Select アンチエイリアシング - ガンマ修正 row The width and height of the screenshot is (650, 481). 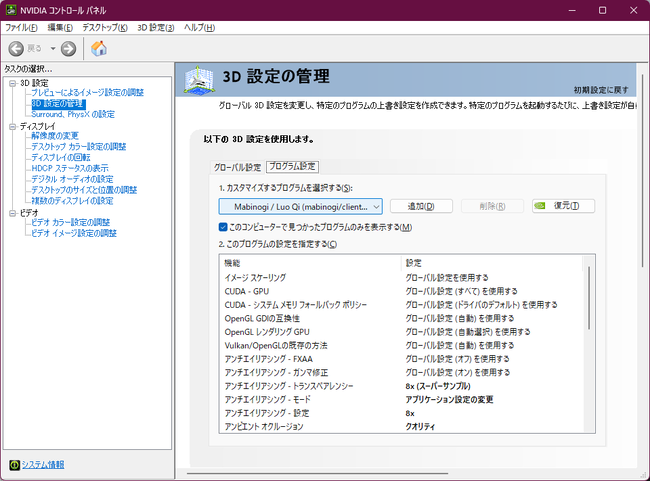click(400, 372)
